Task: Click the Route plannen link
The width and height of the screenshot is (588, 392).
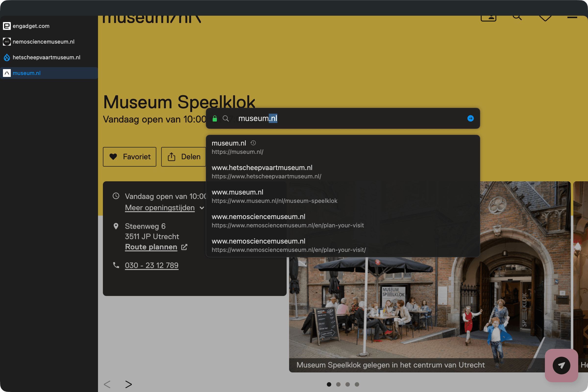Action: [x=151, y=247]
